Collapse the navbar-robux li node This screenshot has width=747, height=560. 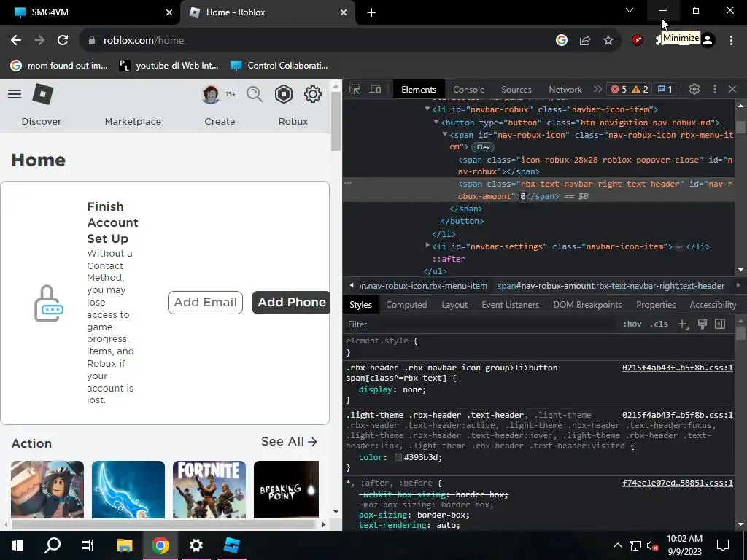[427, 109]
